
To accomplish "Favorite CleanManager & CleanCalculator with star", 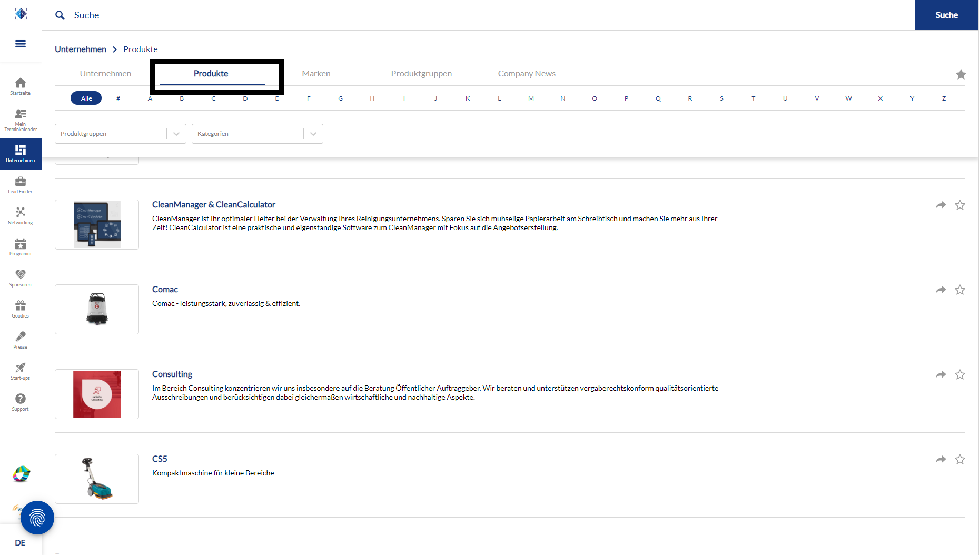I will point(960,205).
